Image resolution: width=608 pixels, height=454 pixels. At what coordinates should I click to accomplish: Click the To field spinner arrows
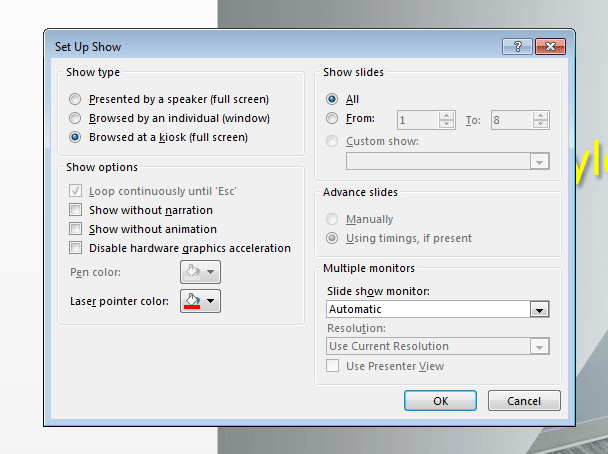click(x=540, y=120)
